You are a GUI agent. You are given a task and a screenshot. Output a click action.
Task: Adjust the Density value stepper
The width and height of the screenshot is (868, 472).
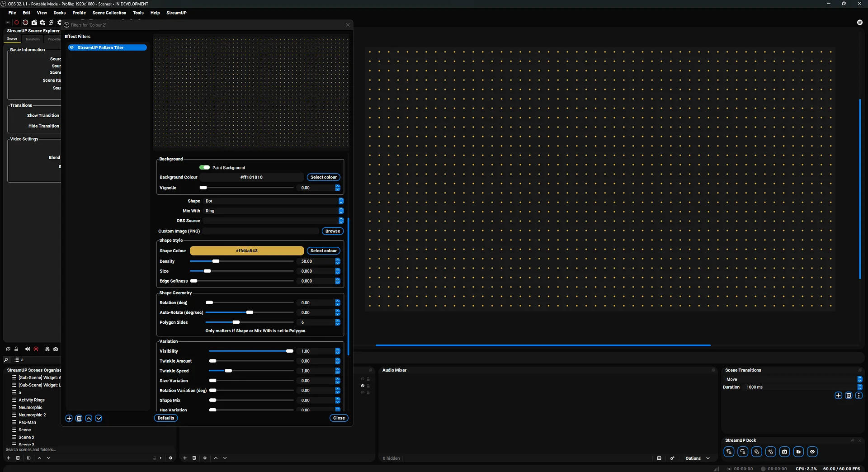(x=338, y=261)
